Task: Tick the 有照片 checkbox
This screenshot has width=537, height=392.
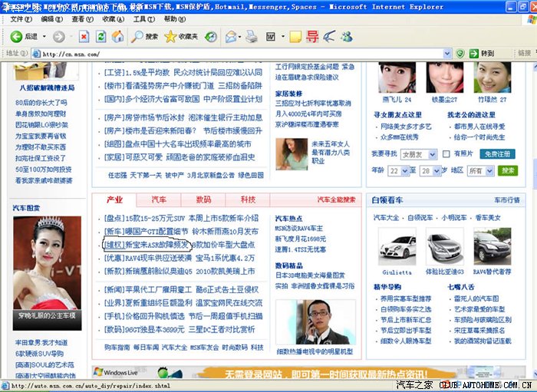Action: pos(447,153)
